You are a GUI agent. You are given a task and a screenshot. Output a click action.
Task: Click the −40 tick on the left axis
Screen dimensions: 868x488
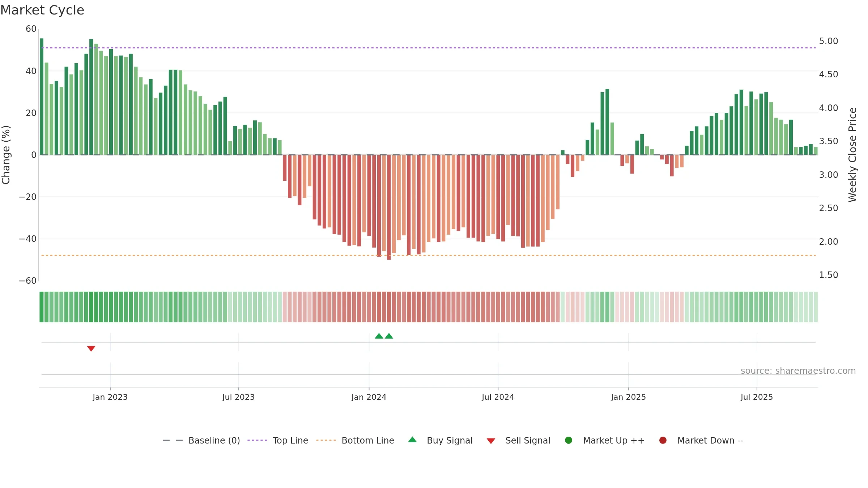point(27,239)
